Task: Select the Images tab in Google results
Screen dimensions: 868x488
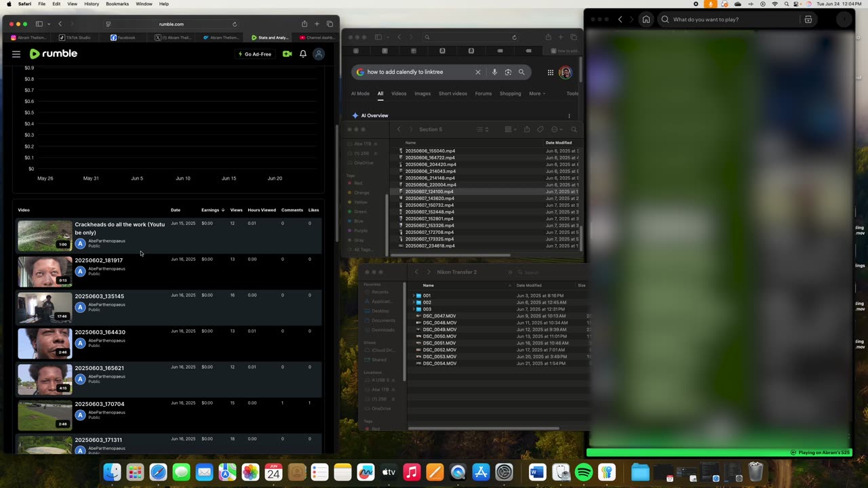Action: click(422, 94)
